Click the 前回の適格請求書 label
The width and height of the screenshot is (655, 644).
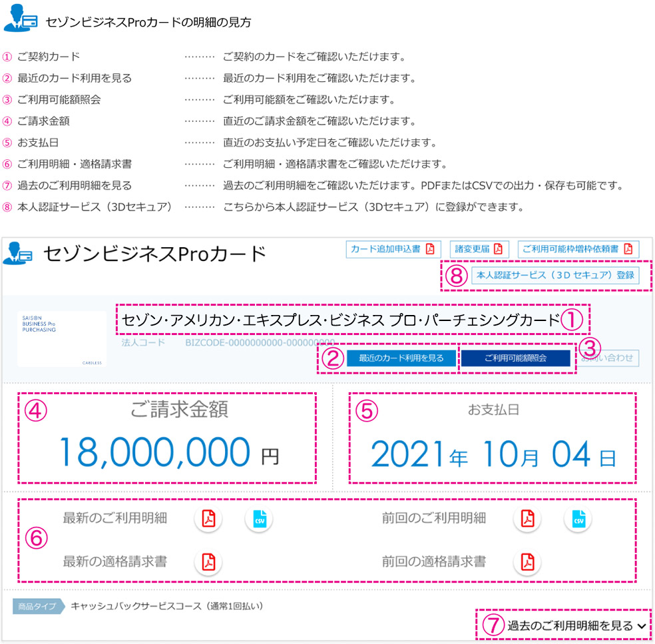(x=434, y=561)
